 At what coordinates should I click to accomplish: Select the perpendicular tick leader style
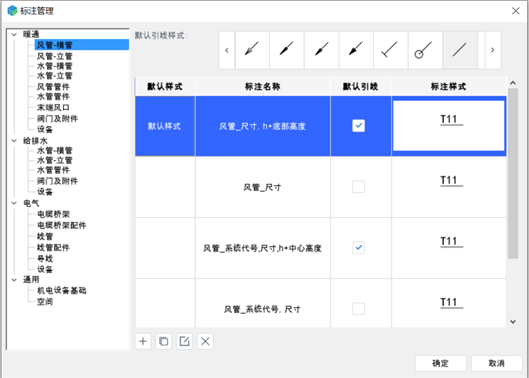click(390, 50)
